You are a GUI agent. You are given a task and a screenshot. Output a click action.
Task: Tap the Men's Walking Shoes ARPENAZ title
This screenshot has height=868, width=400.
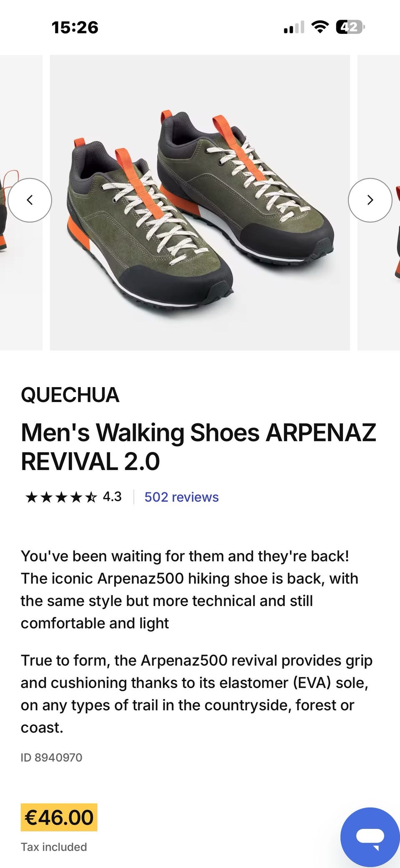pyautogui.click(x=198, y=447)
